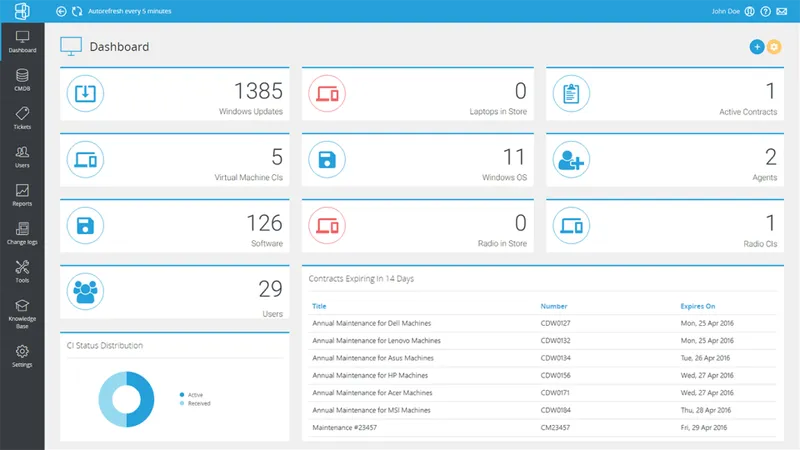This screenshot has height=450, width=800.
Task: Open the help question mark icon
Action: pos(765,11)
